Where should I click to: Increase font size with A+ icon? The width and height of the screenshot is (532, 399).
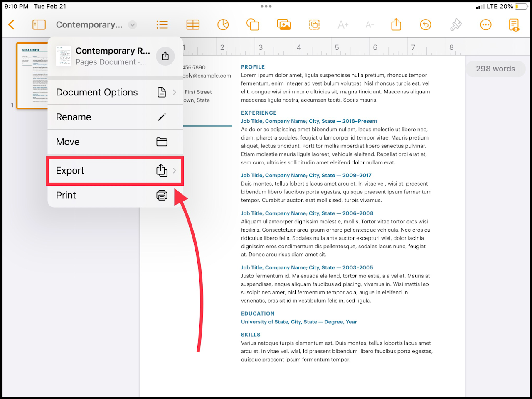click(343, 25)
